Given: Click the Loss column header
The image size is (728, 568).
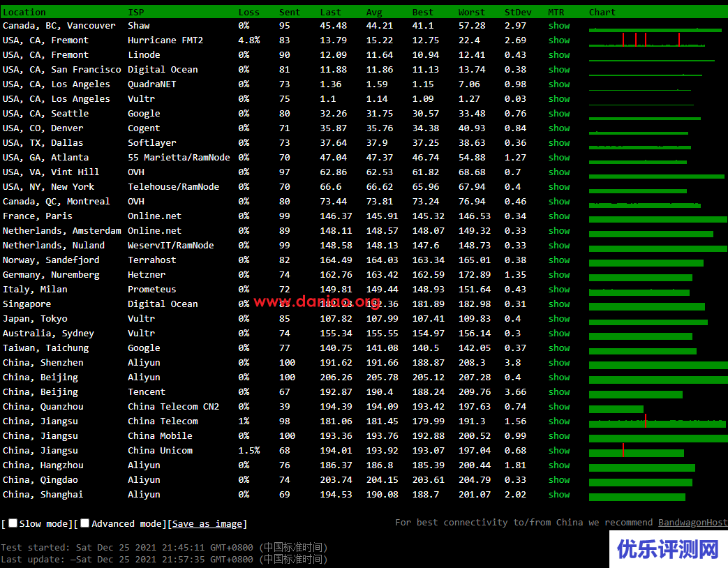Looking at the screenshot, I should tap(249, 12).
